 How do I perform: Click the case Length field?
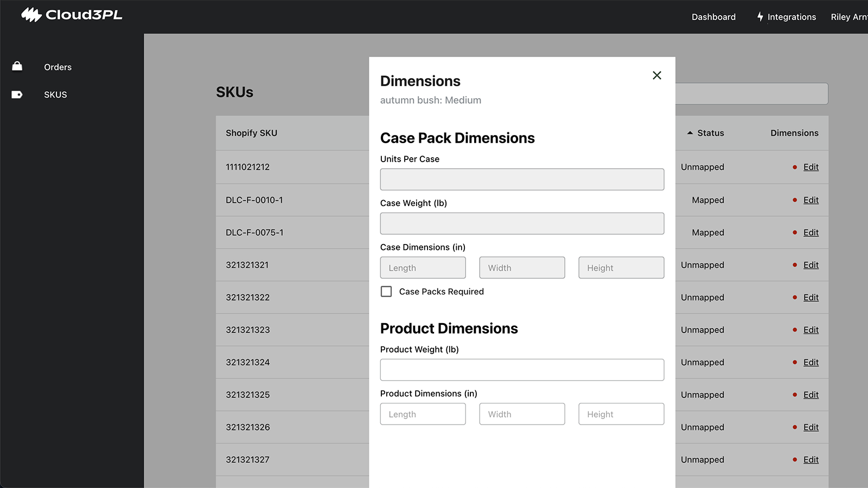point(423,268)
